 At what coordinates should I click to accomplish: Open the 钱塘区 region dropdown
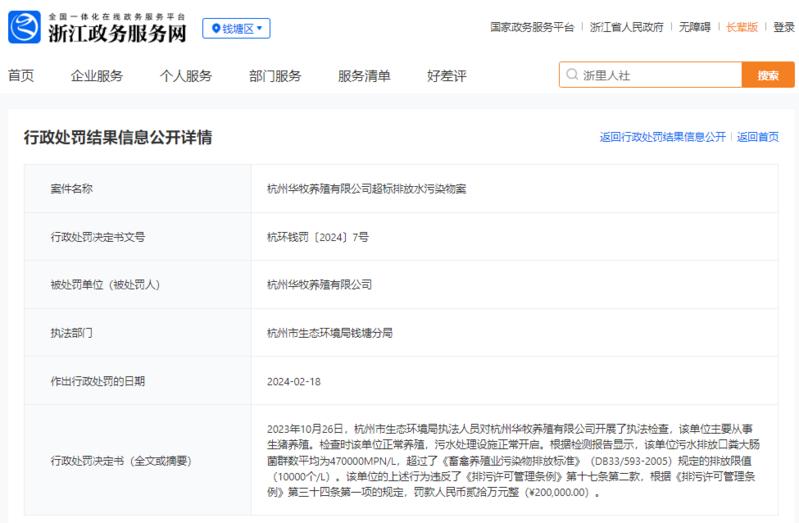click(236, 29)
